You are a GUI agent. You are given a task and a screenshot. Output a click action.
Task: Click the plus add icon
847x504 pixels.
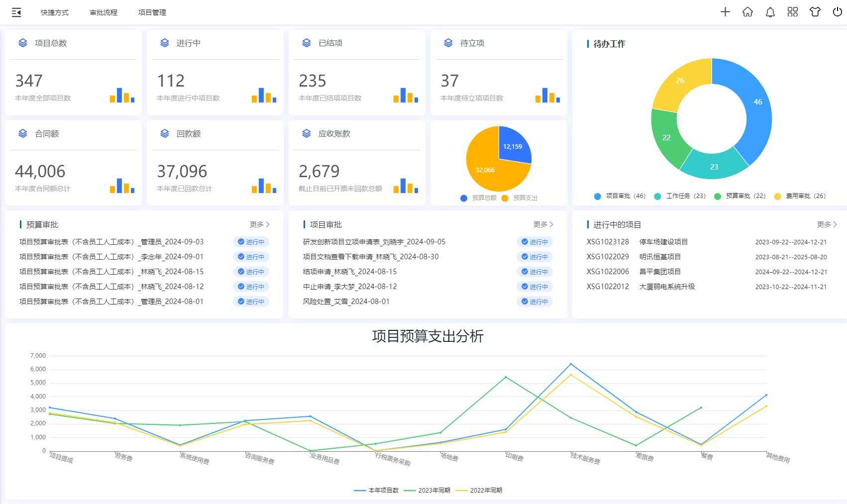[x=725, y=12]
